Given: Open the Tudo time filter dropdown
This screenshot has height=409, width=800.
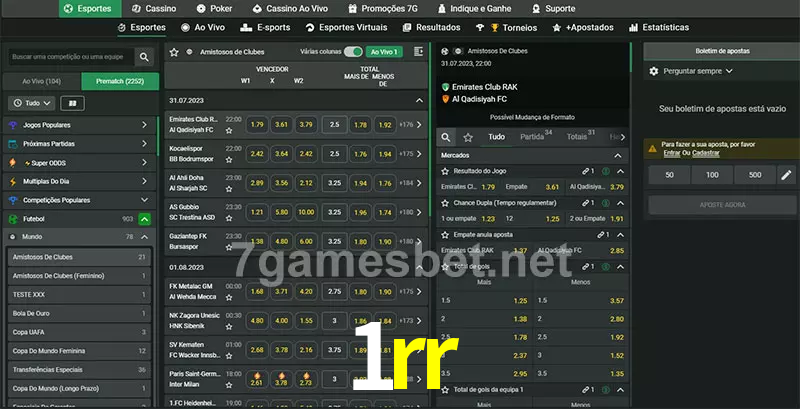Looking at the screenshot, I should click(31, 103).
